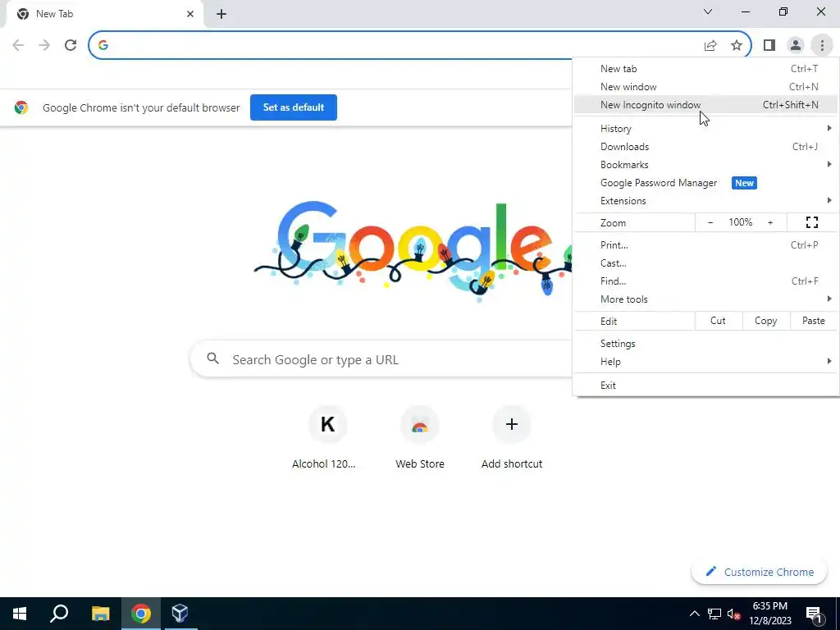This screenshot has width=840, height=630.
Task: Select New tab from the menu
Action: tap(705, 69)
